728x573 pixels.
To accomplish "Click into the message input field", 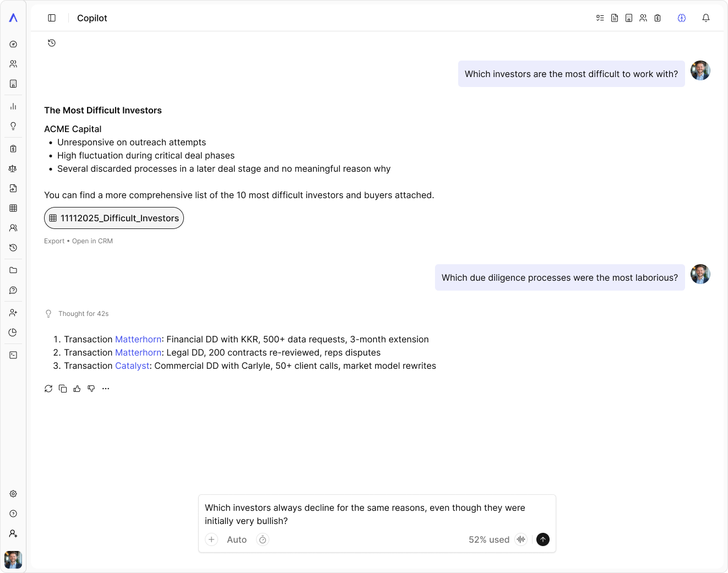I will click(365, 514).
